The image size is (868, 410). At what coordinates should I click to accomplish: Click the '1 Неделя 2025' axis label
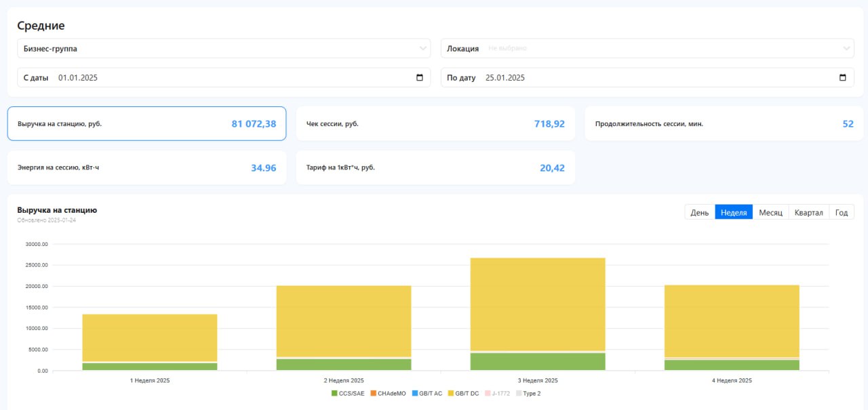[x=150, y=380]
